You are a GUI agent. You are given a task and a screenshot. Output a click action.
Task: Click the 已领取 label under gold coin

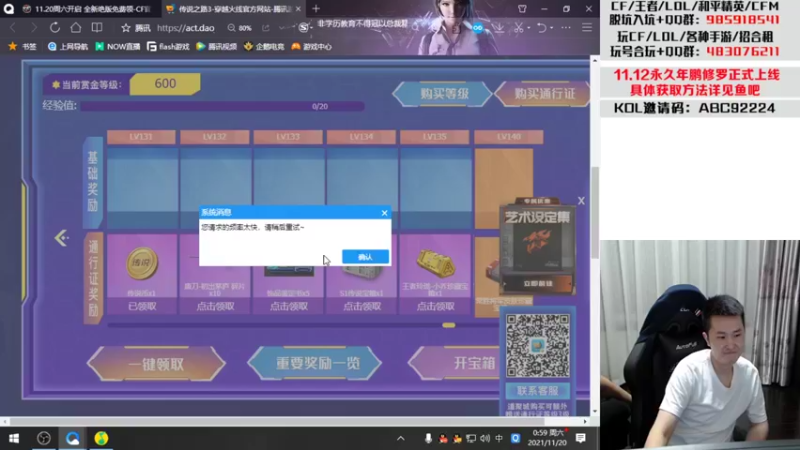coord(142,306)
